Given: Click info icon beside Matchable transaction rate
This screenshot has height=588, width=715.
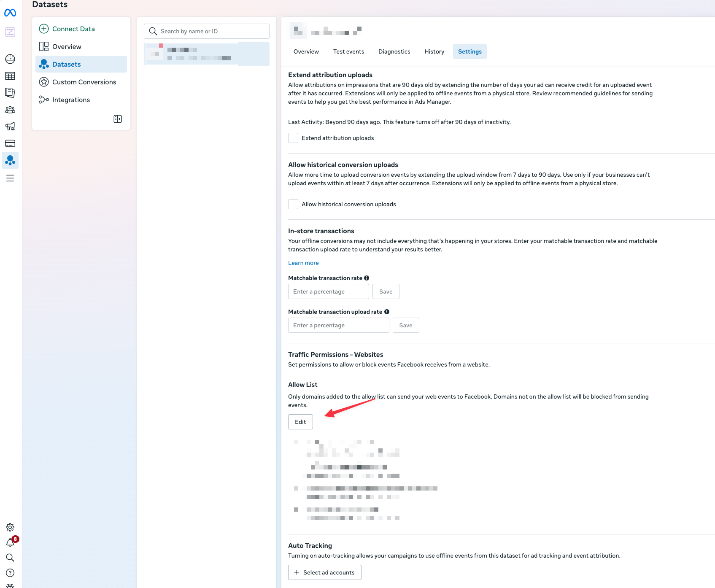Looking at the screenshot, I should pyautogui.click(x=367, y=278).
